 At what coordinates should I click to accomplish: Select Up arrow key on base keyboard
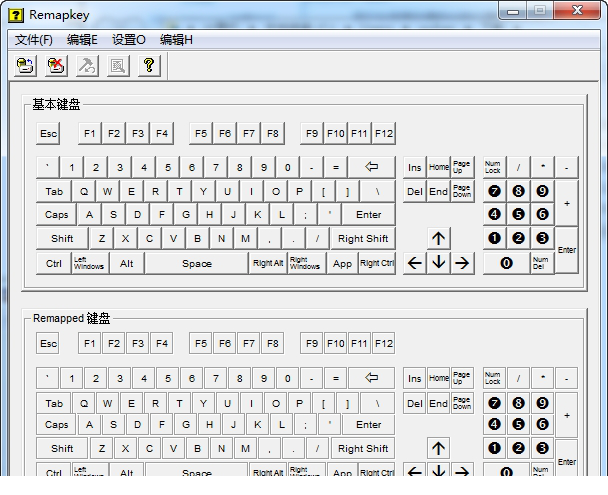(439, 238)
